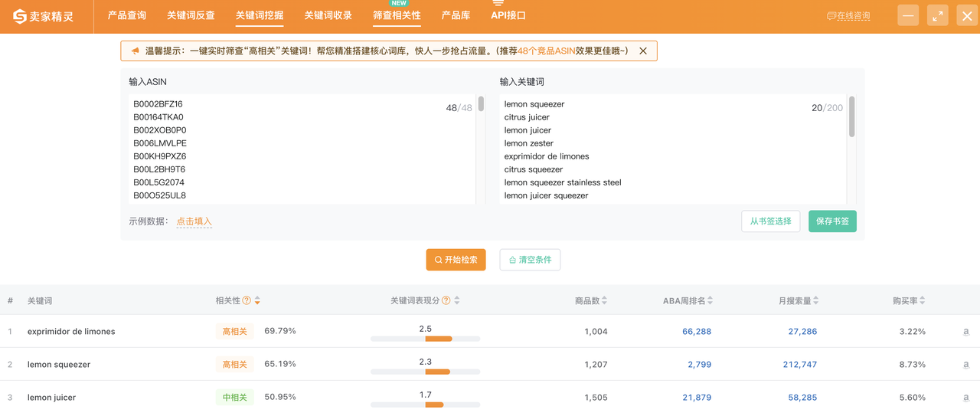
Task: Open Amazon icon for lemon juicer row
Action: [x=966, y=398]
